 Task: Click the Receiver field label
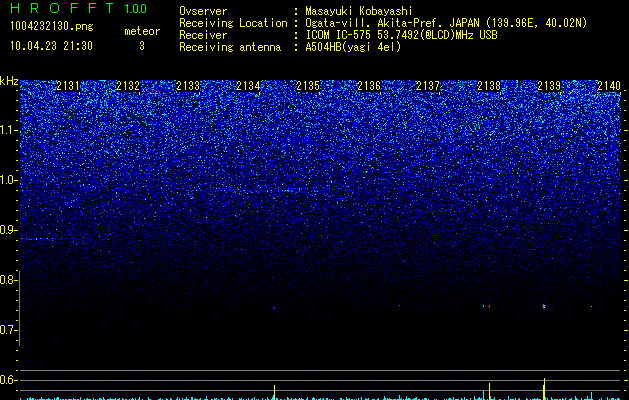[x=203, y=35]
